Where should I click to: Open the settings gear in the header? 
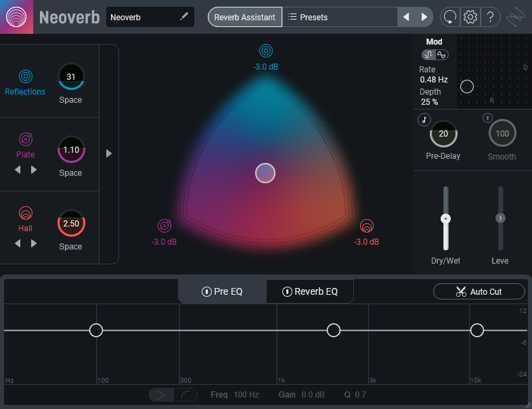(x=470, y=17)
